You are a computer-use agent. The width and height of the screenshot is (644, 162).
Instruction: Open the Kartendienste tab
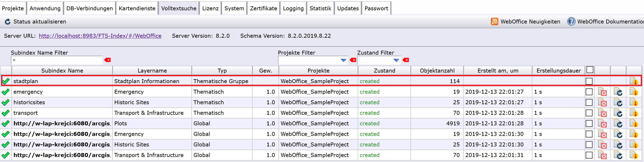click(x=137, y=8)
